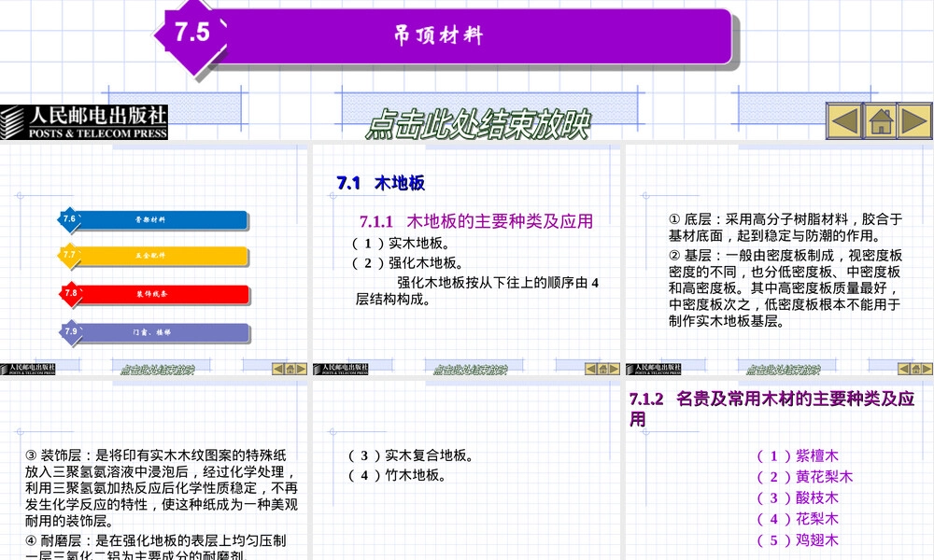Click the small 结束放映 link on the 底层 slide
934x560 pixels.
click(783, 370)
